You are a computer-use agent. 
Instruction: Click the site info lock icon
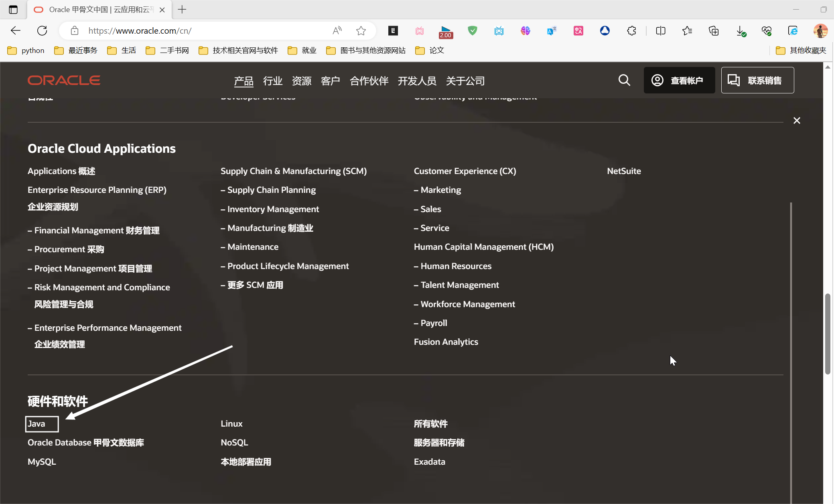click(74, 30)
